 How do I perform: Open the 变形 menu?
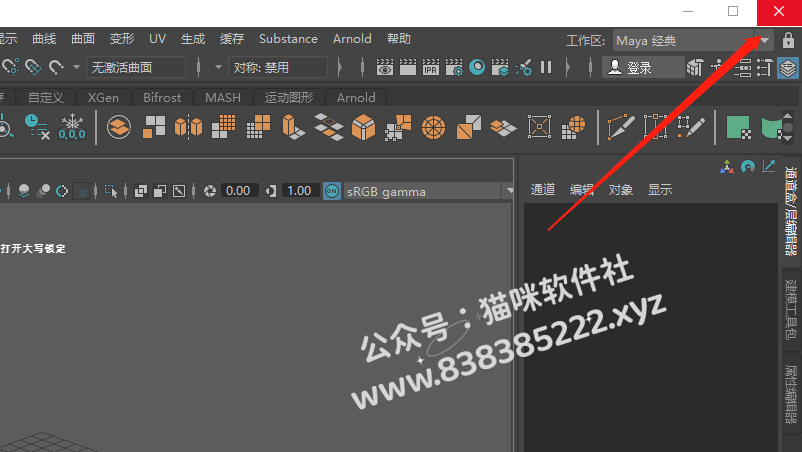(122, 39)
